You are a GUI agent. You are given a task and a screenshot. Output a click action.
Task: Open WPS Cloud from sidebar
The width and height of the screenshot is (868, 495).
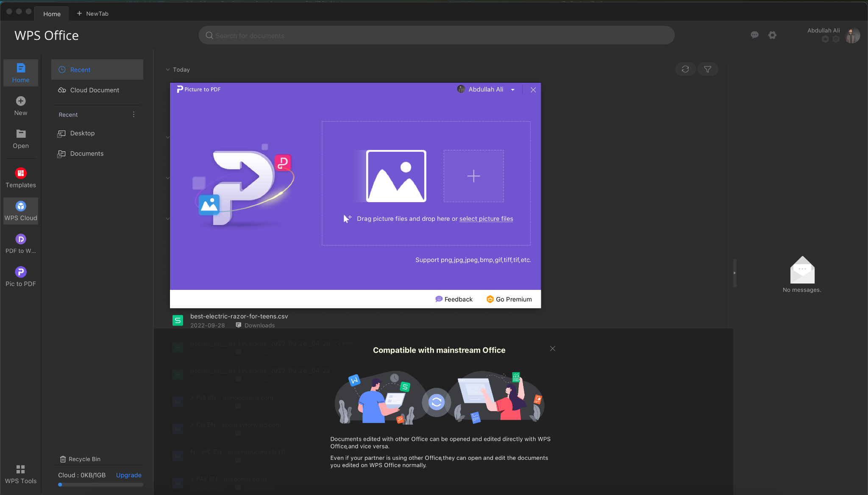click(x=21, y=211)
